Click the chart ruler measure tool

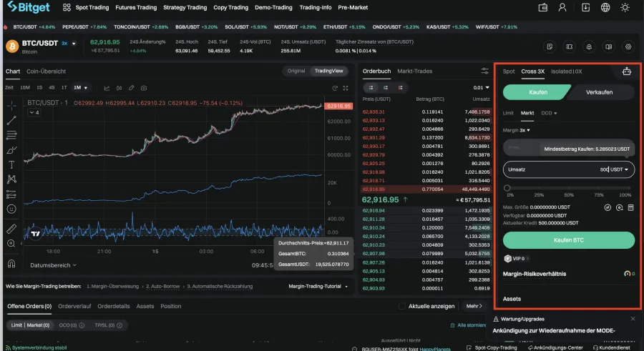11,229
